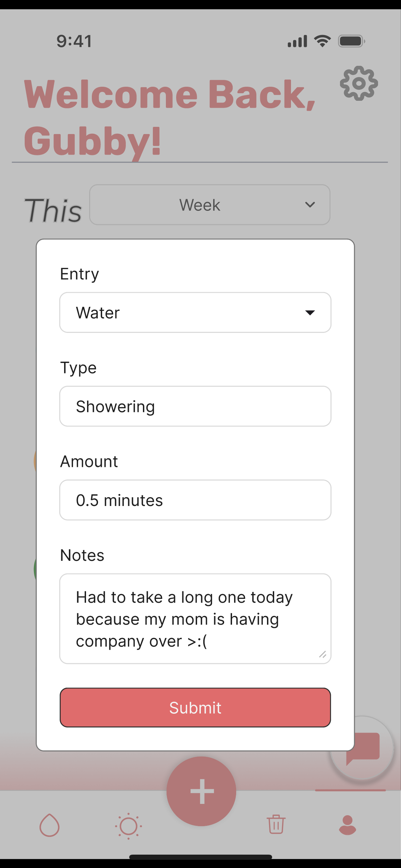
Task: Tap the 9:41 clock in status bar
Action: pos(74,41)
